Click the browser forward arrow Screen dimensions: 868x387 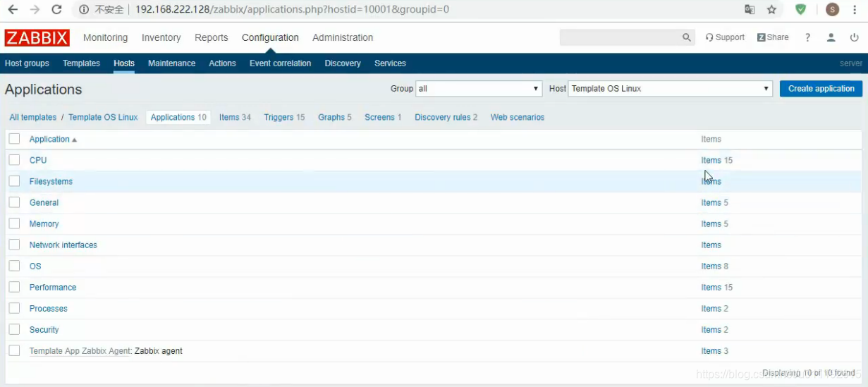click(35, 10)
